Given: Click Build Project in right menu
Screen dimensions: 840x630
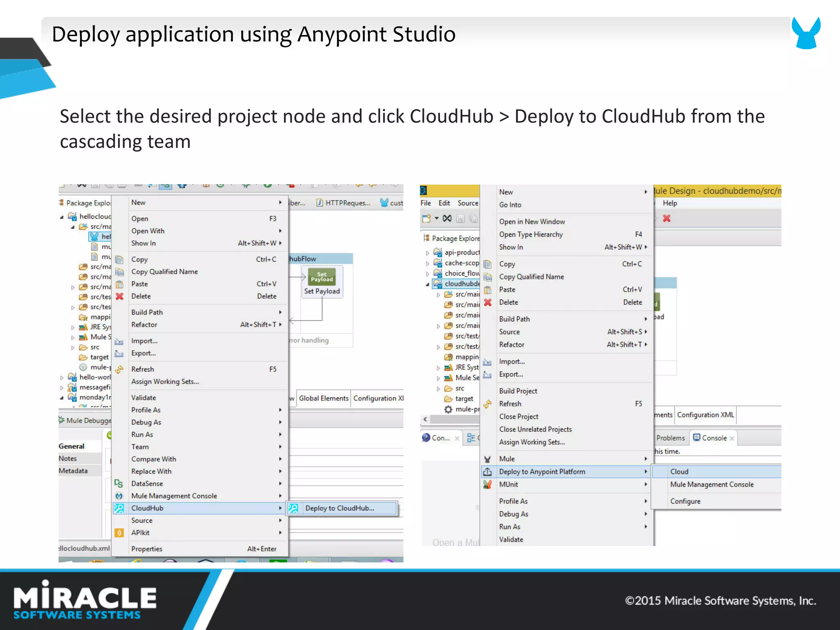Looking at the screenshot, I should 567,391.
